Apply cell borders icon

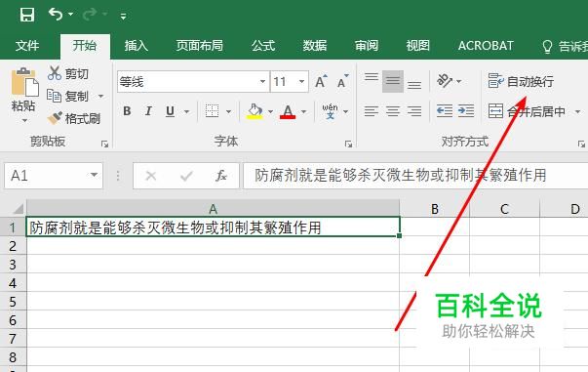point(212,111)
